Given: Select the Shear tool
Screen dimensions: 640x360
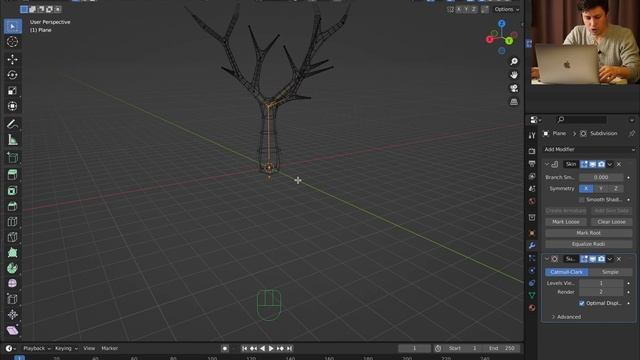Looking at the screenshot, I should (x=13, y=330).
